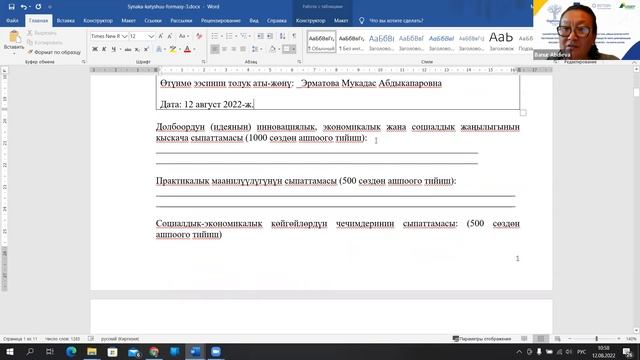Apply the Подзаголовок style in the gallery
The width and height of the screenshot is (640, 360).
[525, 42]
